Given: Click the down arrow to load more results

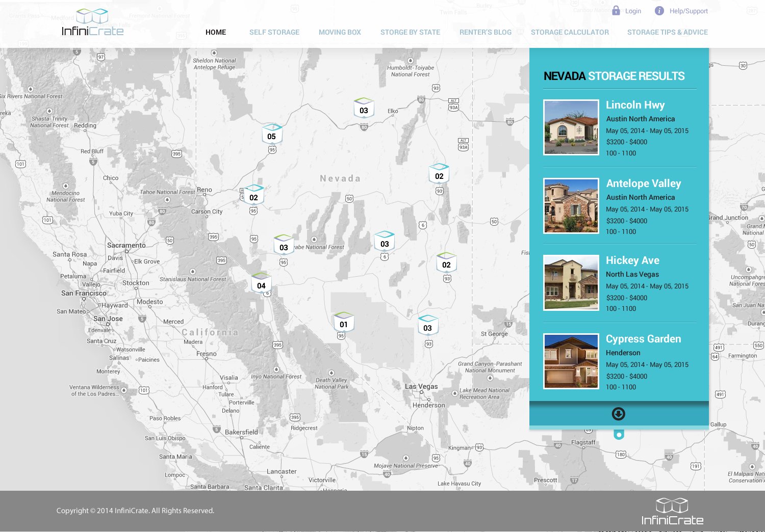Looking at the screenshot, I should point(619,414).
